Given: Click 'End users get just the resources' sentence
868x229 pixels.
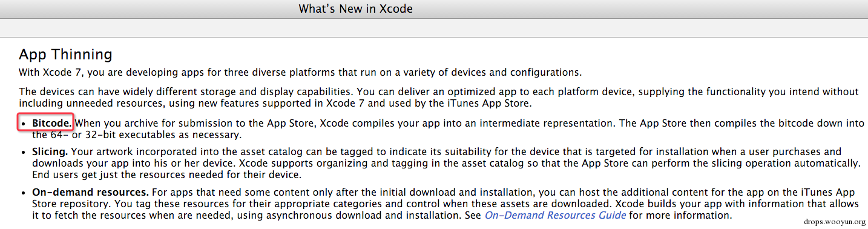Looking at the screenshot, I should pyautogui.click(x=166, y=175).
